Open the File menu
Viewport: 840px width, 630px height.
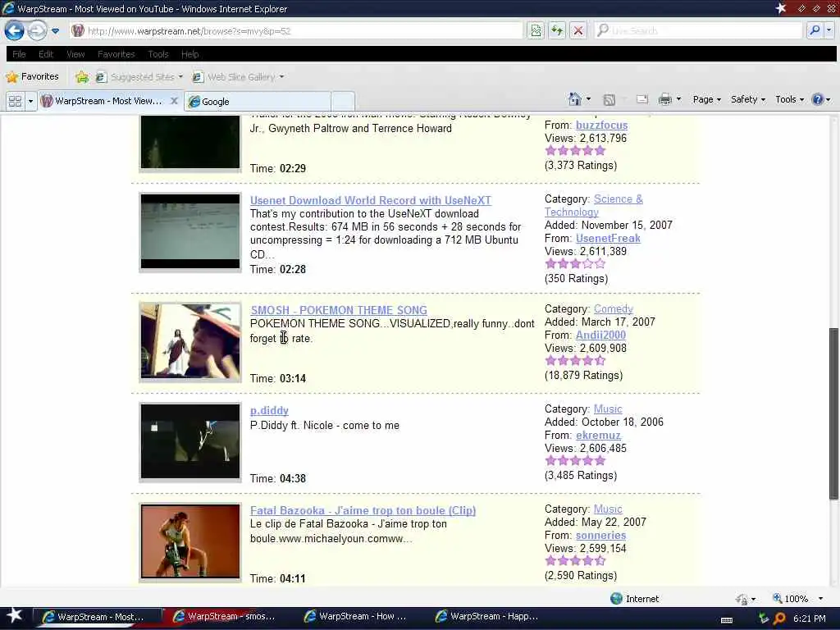point(19,54)
